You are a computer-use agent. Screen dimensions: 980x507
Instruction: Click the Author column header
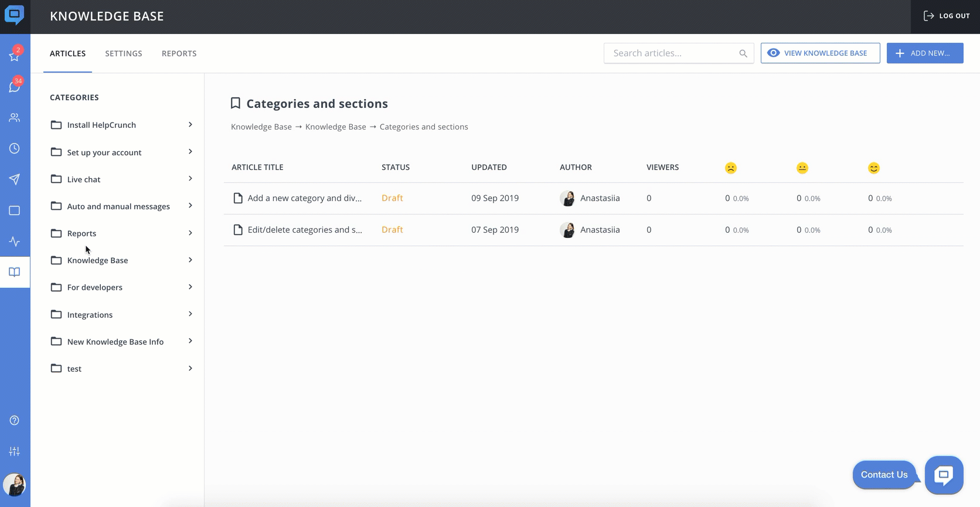point(576,167)
